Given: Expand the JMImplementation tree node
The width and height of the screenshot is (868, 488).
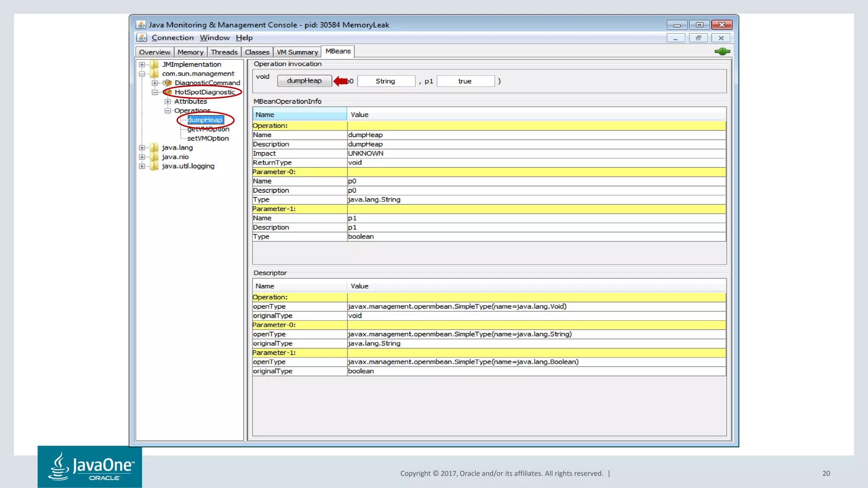Looking at the screenshot, I should tap(142, 65).
